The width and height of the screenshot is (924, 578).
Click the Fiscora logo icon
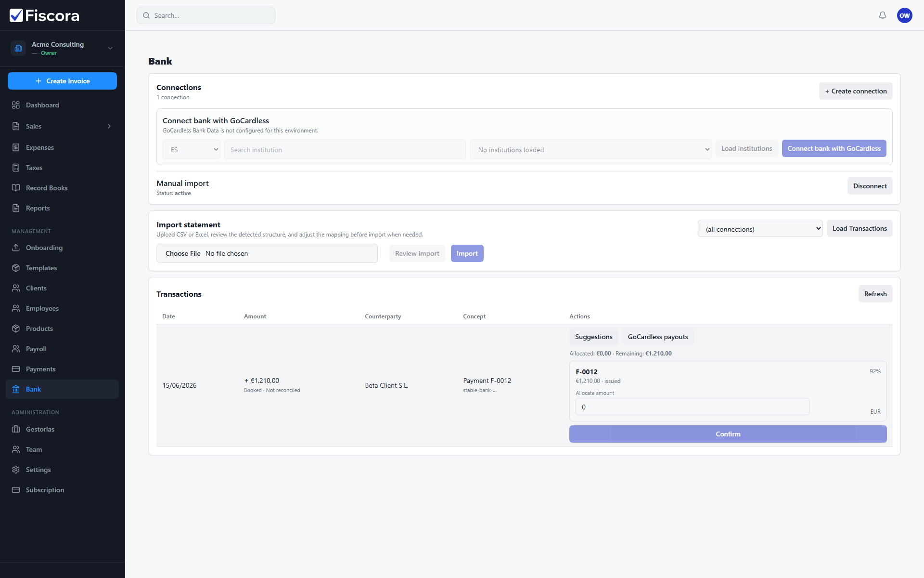[16, 15]
